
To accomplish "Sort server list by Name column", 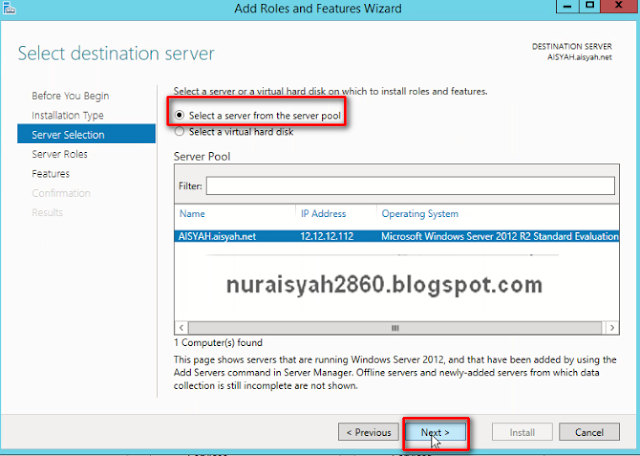I will click(x=192, y=214).
